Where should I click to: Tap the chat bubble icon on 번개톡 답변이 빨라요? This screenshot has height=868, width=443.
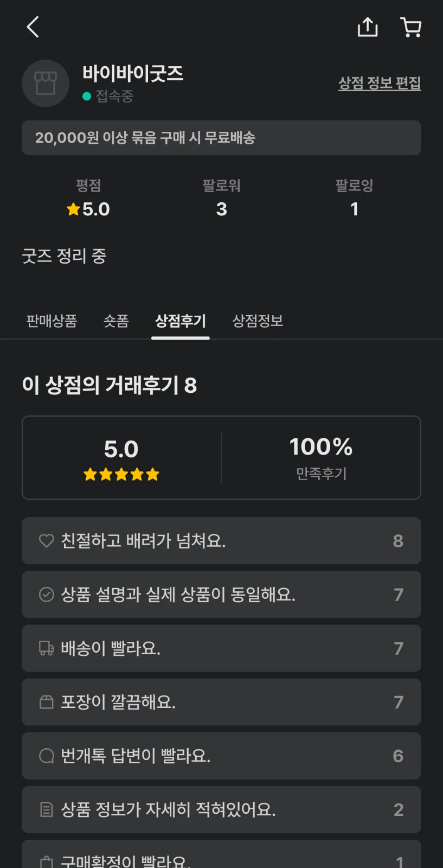point(47,756)
